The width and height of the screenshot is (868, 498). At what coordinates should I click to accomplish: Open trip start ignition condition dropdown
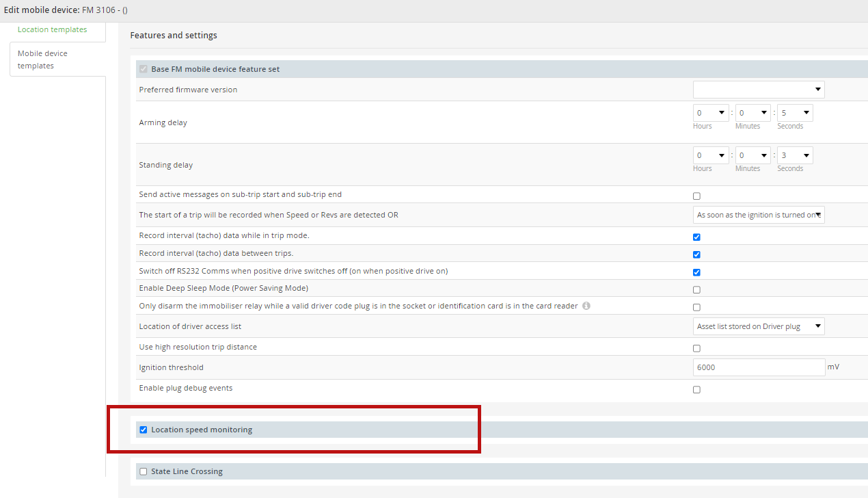tap(759, 215)
